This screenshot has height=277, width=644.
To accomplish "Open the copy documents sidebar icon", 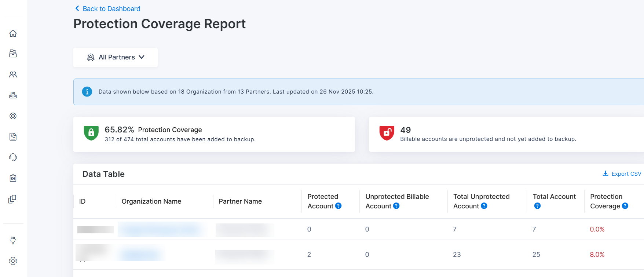I will click(12, 199).
